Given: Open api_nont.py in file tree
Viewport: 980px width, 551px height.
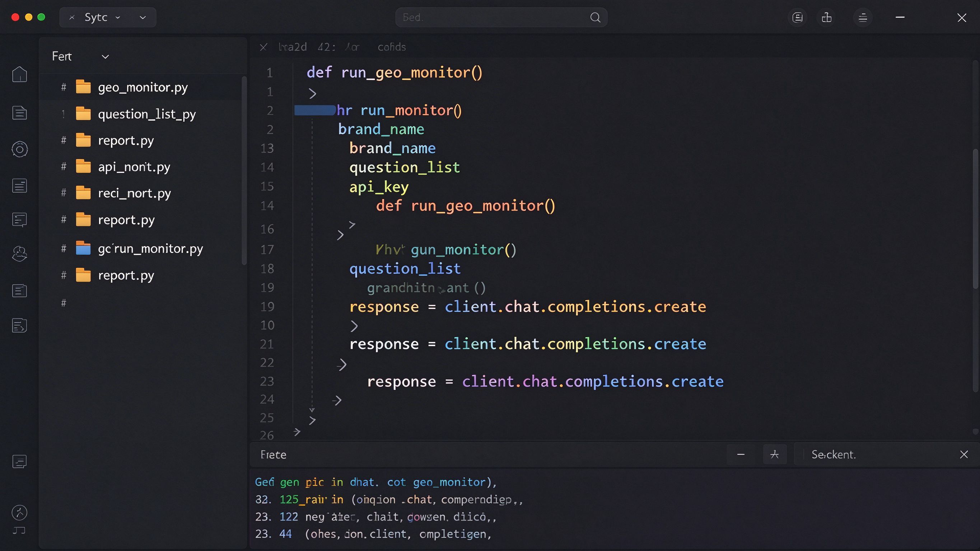Looking at the screenshot, I should (x=141, y=167).
